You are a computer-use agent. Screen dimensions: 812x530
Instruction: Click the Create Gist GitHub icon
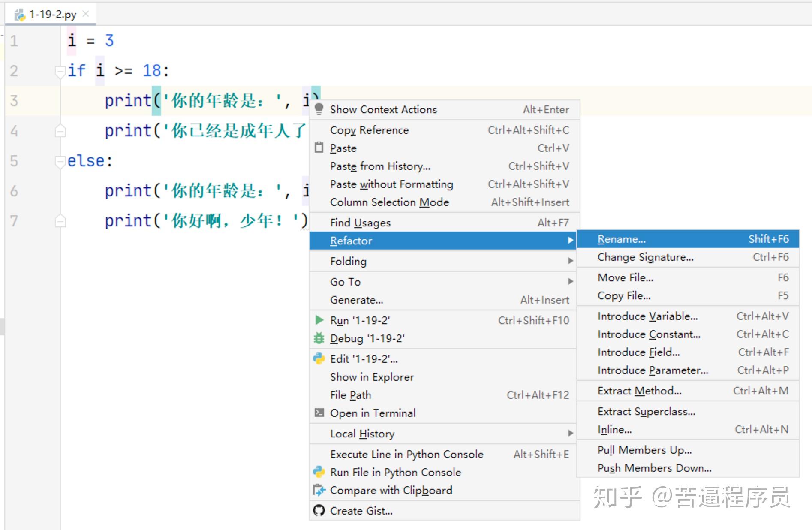(x=319, y=510)
